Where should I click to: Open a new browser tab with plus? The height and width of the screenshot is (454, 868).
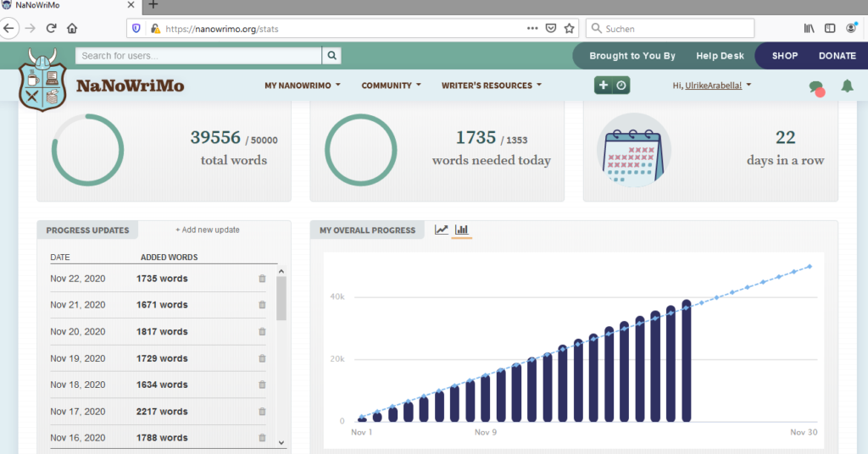[153, 5]
